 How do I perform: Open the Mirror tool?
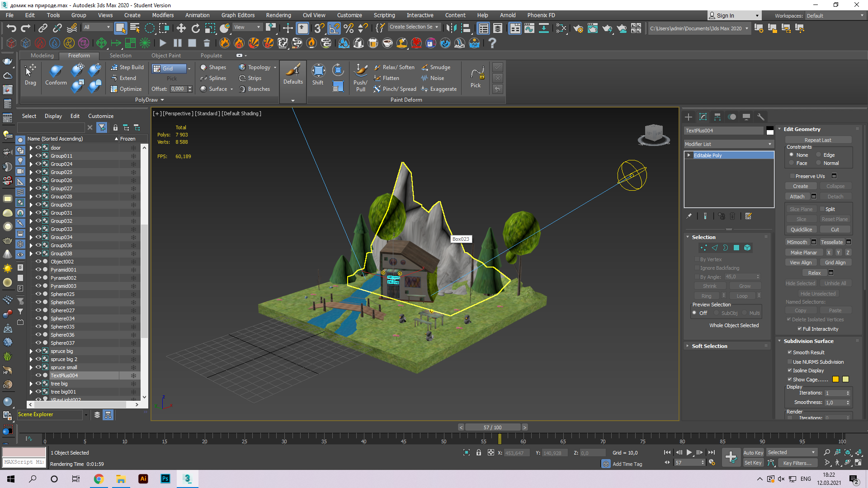pos(451,28)
